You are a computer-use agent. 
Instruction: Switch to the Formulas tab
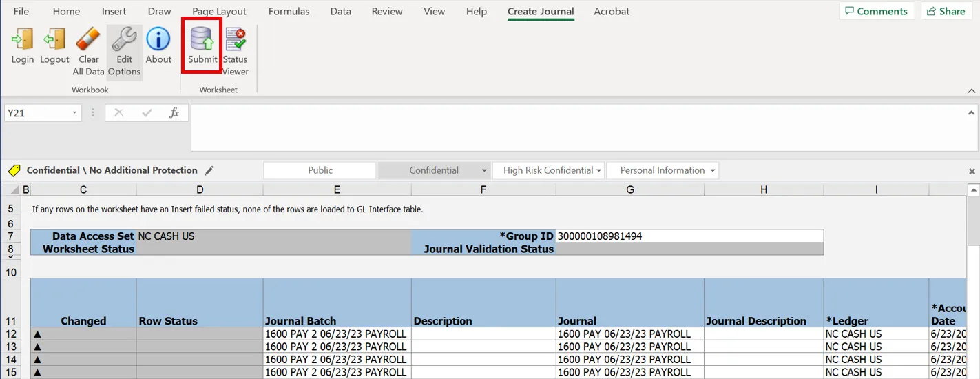289,12
